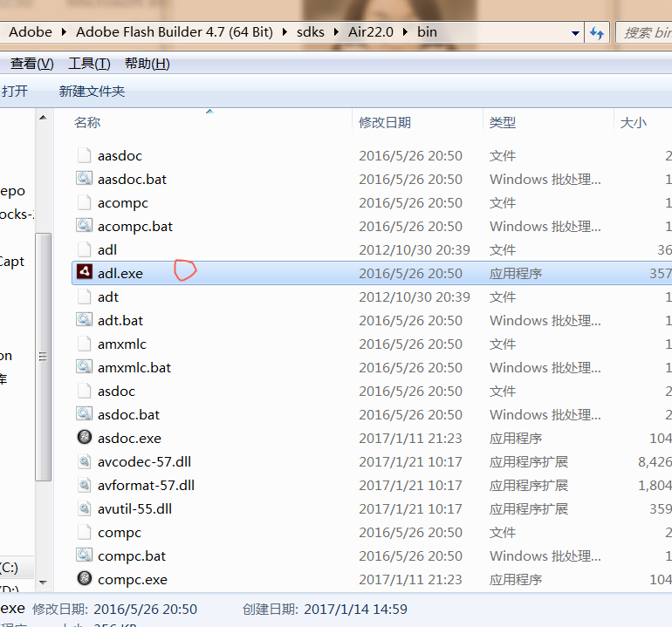The image size is (672, 627).
Task: Click the navigation pane scroll down arrow
Action: coord(43,582)
